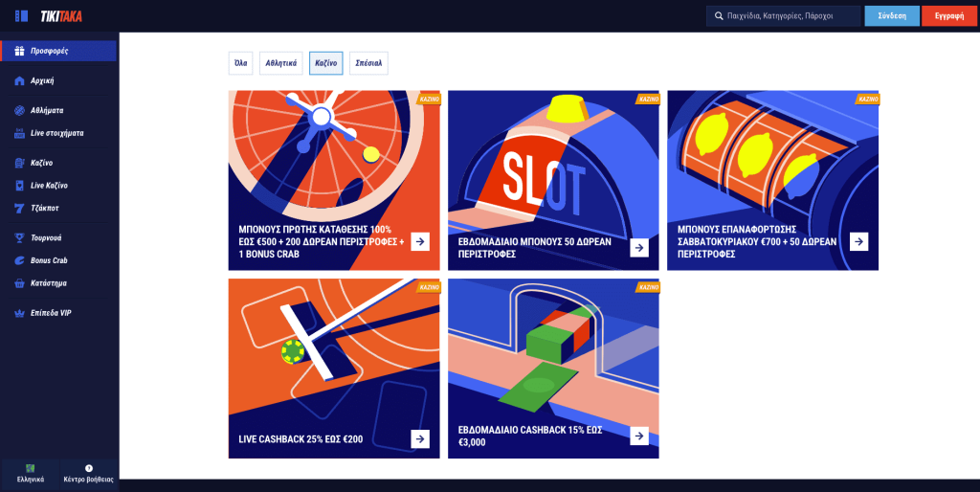The width and height of the screenshot is (980, 492).
Task: Click the Κατάστημα basket icon
Action: 19,283
